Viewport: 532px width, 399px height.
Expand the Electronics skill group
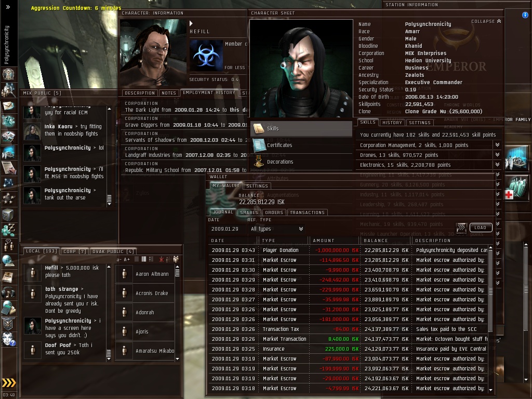497,165
